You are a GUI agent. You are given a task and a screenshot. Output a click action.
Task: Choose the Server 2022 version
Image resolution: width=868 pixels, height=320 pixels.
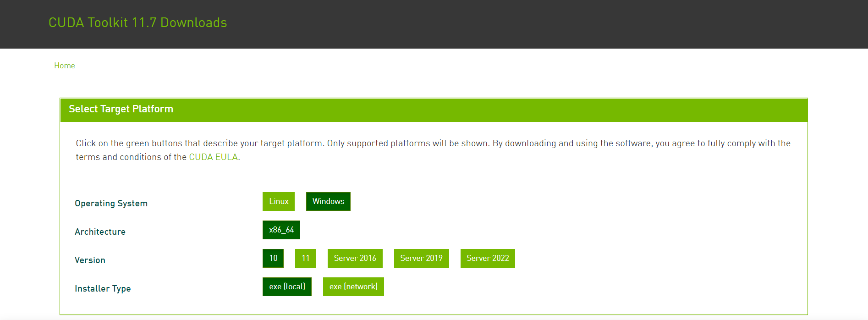pos(488,258)
